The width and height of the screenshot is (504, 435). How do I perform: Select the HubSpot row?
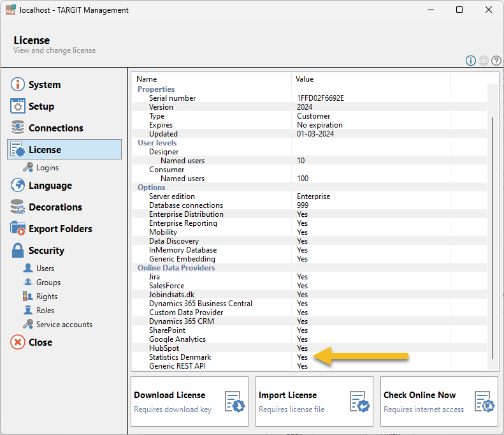coord(309,348)
